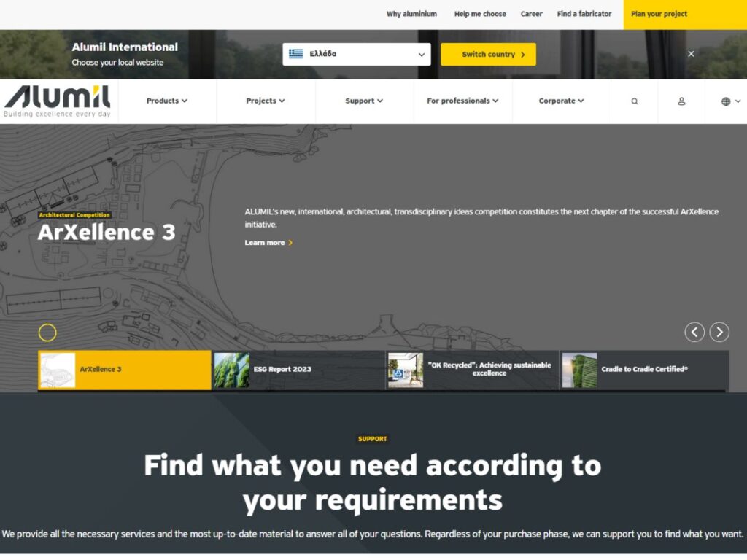747x560 pixels.
Task: Close the Alumil International country banner
Action: pos(691,54)
